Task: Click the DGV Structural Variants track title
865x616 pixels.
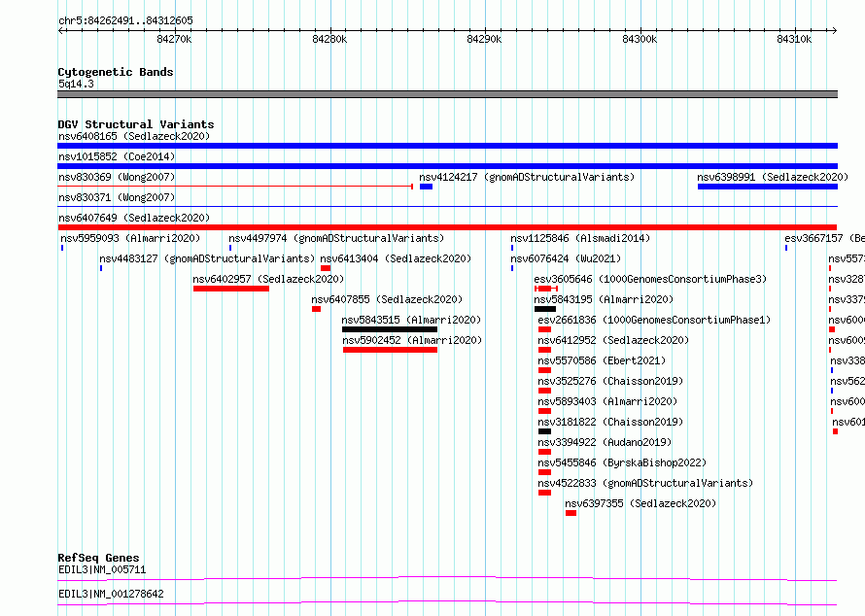Action: [136, 124]
